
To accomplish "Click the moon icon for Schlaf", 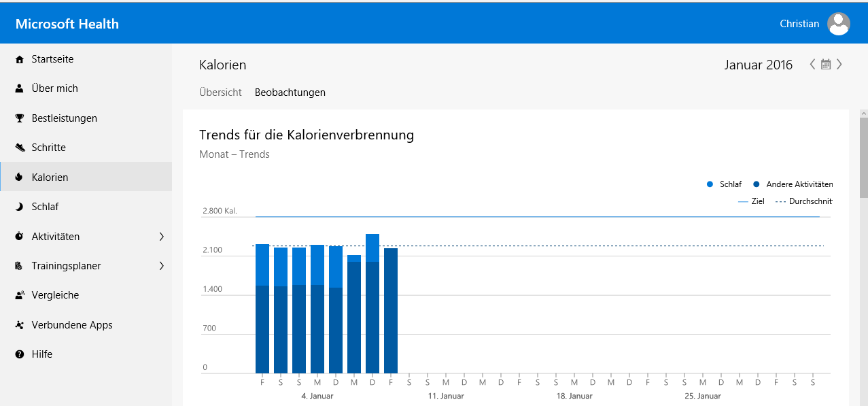I will click(19, 207).
